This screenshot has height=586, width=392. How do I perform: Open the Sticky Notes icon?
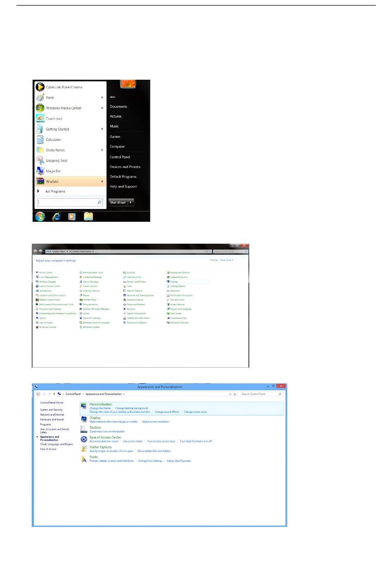click(40, 150)
